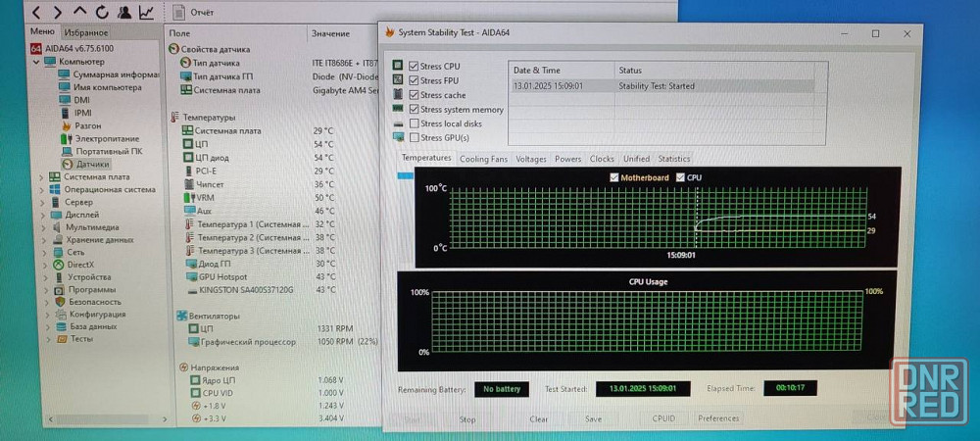The image size is (980, 441).
Task: Select the Сервер node
Action: 78,203
